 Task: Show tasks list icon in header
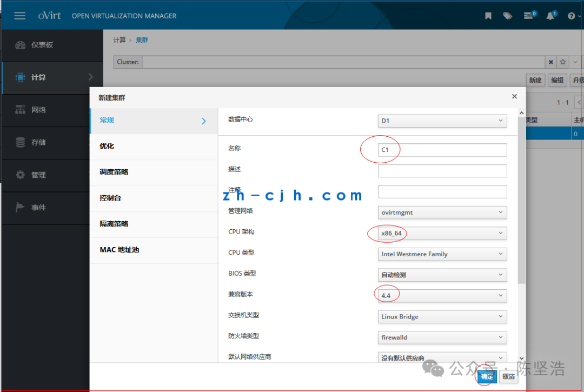tap(529, 15)
